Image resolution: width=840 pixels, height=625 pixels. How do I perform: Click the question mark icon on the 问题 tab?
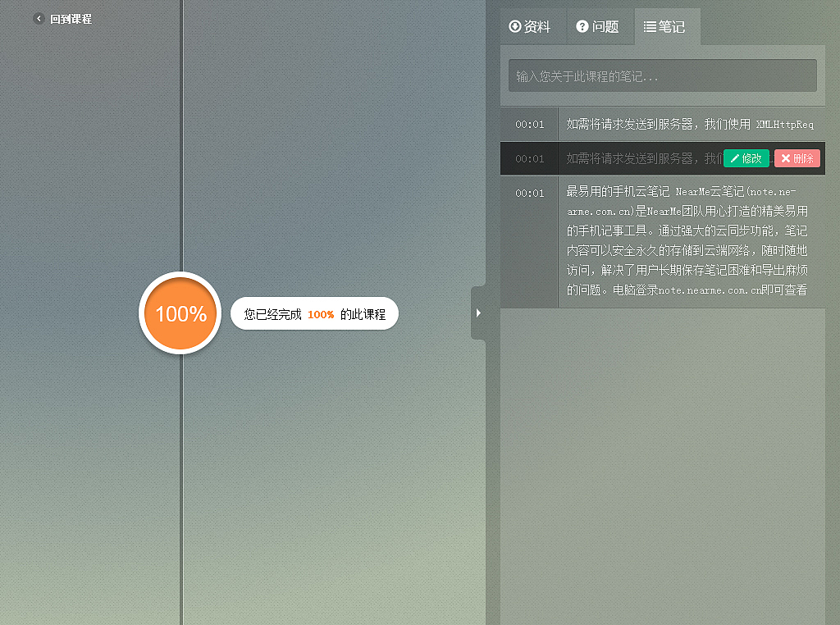click(582, 26)
